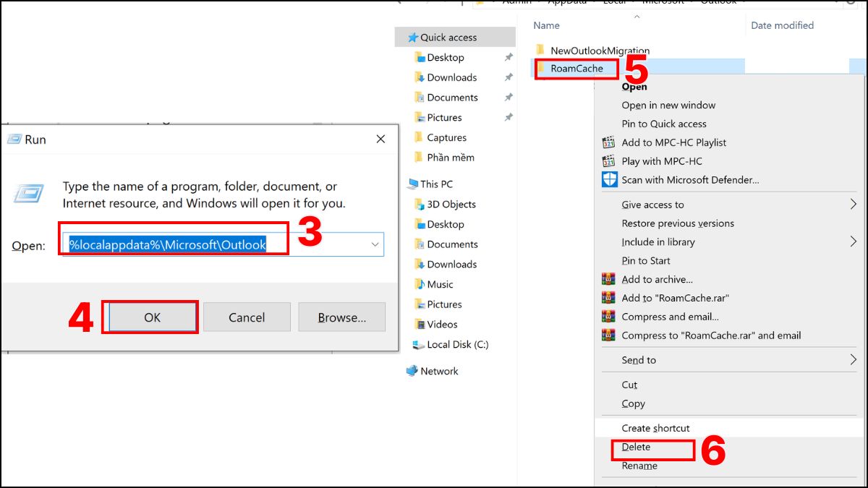The image size is (868, 488).
Task: Click the Run dialog program icon
Action: 30,194
